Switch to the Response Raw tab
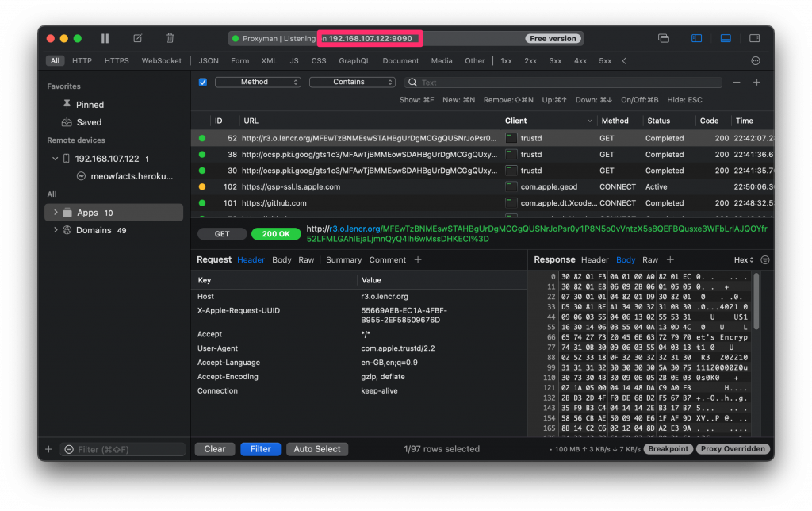This screenshot has width=812, height=511. pyautogui.click(x=650, y=259)
